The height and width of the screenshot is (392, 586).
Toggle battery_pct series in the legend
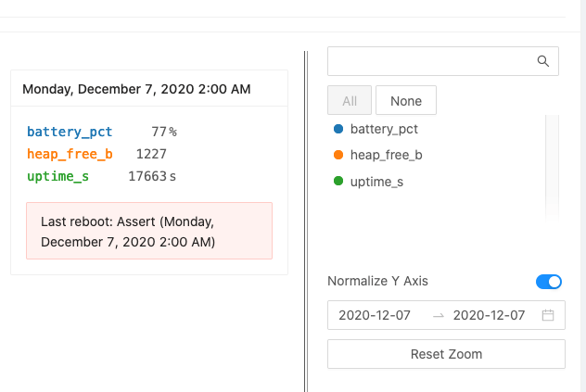point(384,129)
